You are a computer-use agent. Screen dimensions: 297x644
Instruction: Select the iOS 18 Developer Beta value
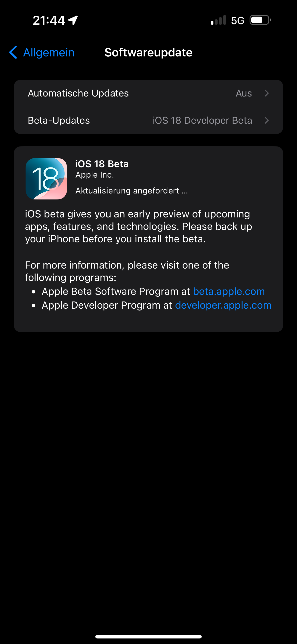click(202, 120)
